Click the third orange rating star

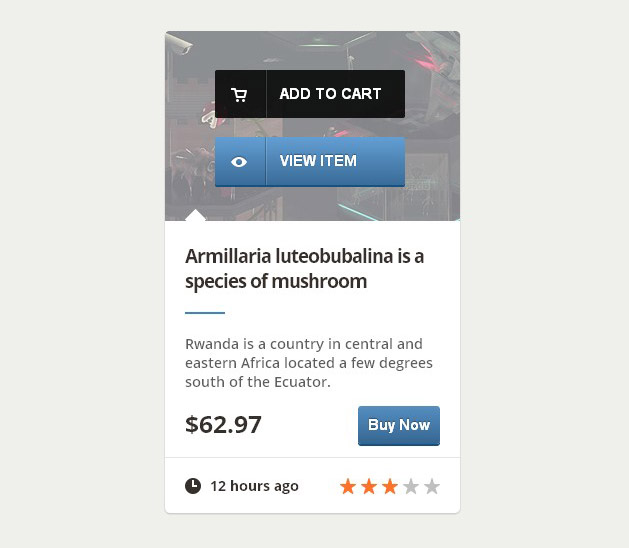click(x=390, y=487)
